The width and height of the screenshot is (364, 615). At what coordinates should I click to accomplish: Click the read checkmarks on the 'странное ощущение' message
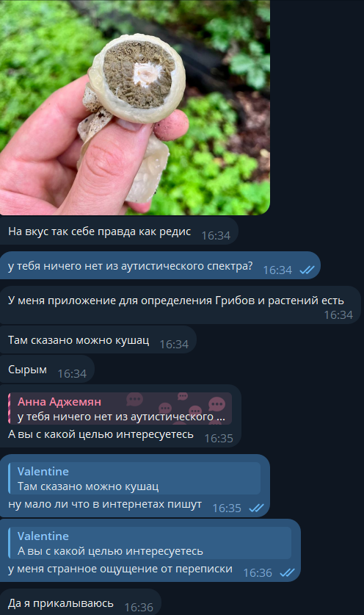pyautogui.click(x=287, y=572)
